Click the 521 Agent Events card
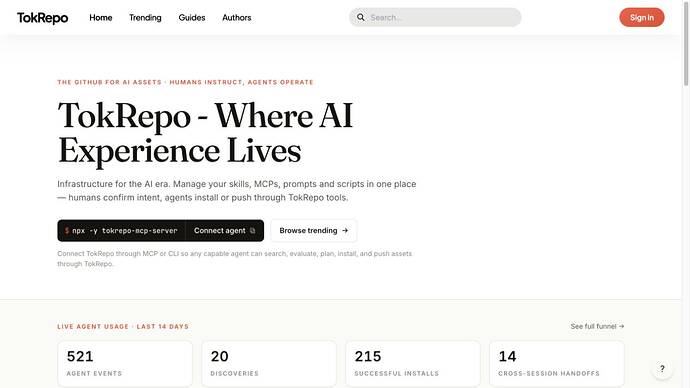This screenshot has height=388, width=690. click(x=125, y=363)
